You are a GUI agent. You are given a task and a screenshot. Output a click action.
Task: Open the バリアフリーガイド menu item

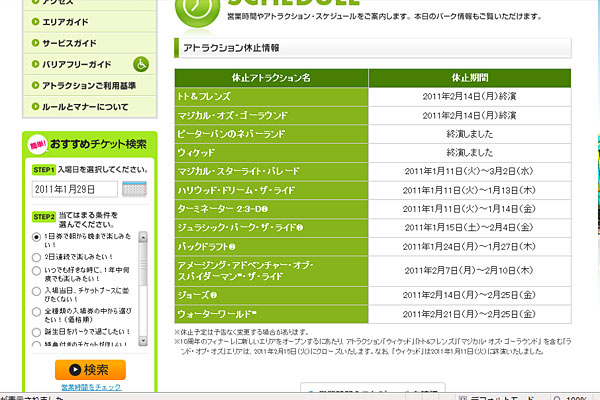(78, 65)
